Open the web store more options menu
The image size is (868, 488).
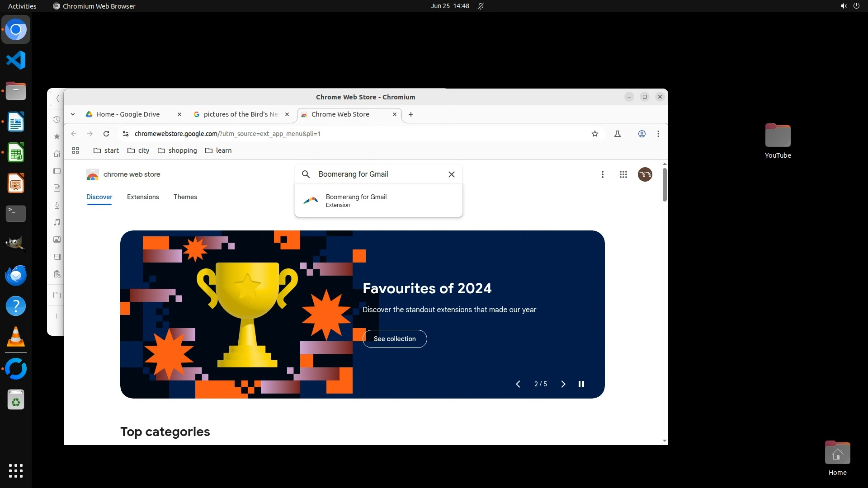[x=602, y=174]
